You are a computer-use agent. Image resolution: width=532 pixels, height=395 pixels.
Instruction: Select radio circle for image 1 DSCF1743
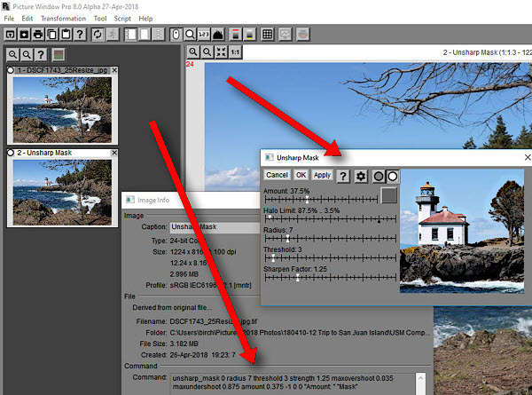12,70
